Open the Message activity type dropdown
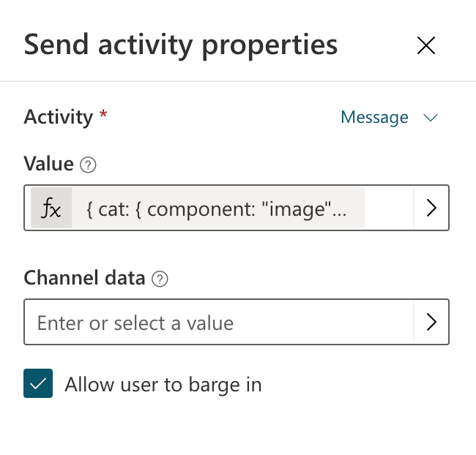This screenshot has width=476, height=455. [389, 117]
